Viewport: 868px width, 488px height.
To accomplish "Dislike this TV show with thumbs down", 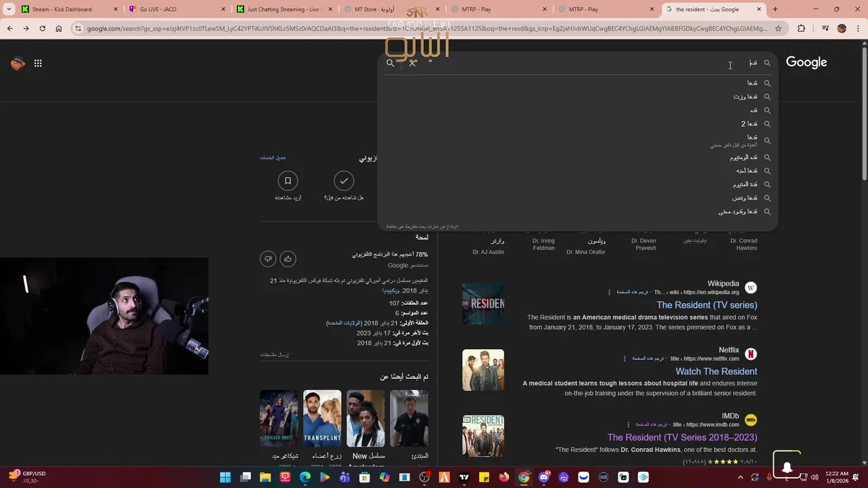I will coord(269,258).
